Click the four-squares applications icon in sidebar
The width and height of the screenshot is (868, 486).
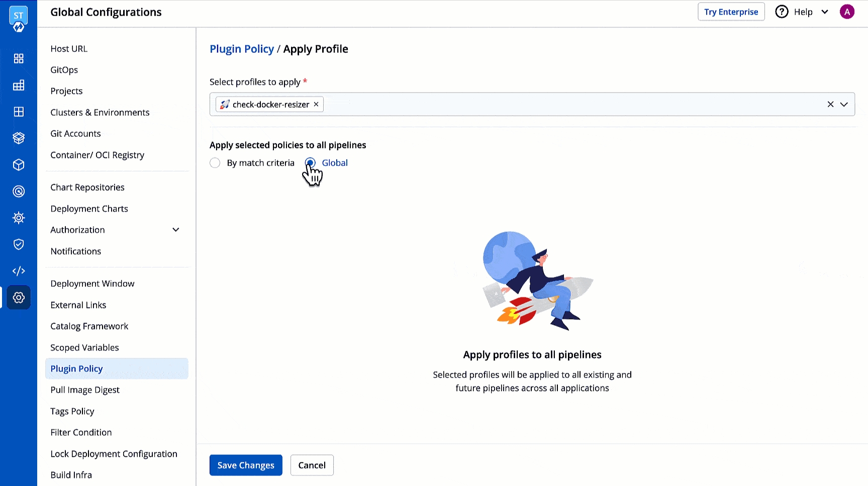point(19,58)
